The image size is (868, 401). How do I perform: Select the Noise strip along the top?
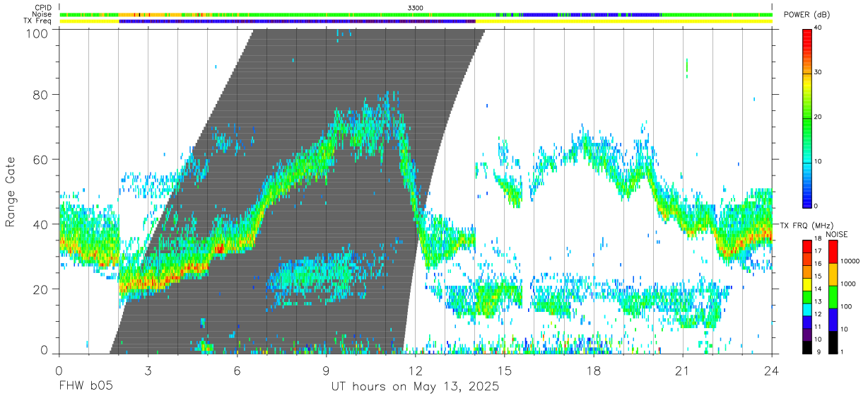[x=416, y=14]
